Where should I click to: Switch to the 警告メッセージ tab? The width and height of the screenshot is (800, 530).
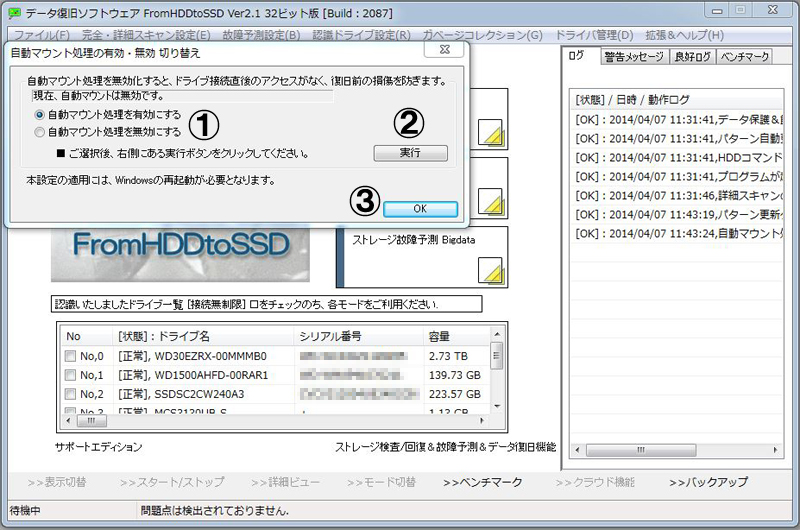tap(634, 57)
